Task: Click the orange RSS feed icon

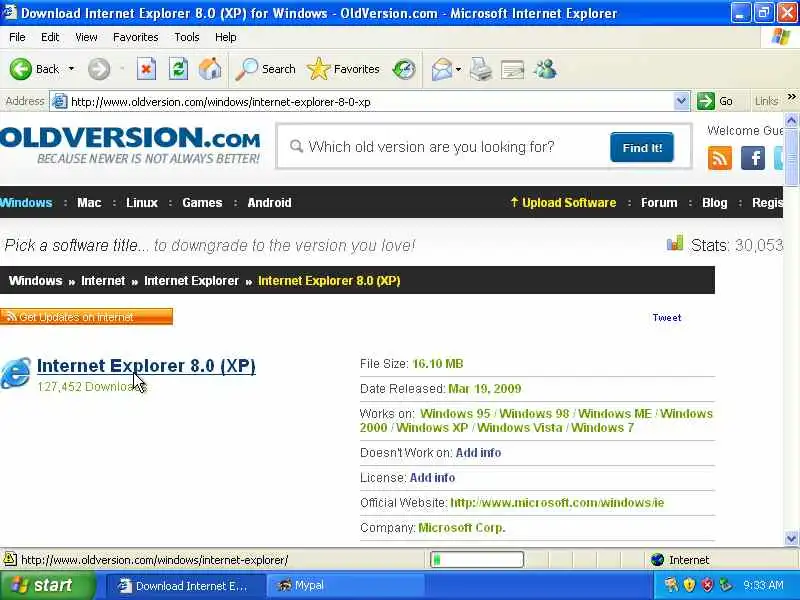Action: click(x=719, y=158)
